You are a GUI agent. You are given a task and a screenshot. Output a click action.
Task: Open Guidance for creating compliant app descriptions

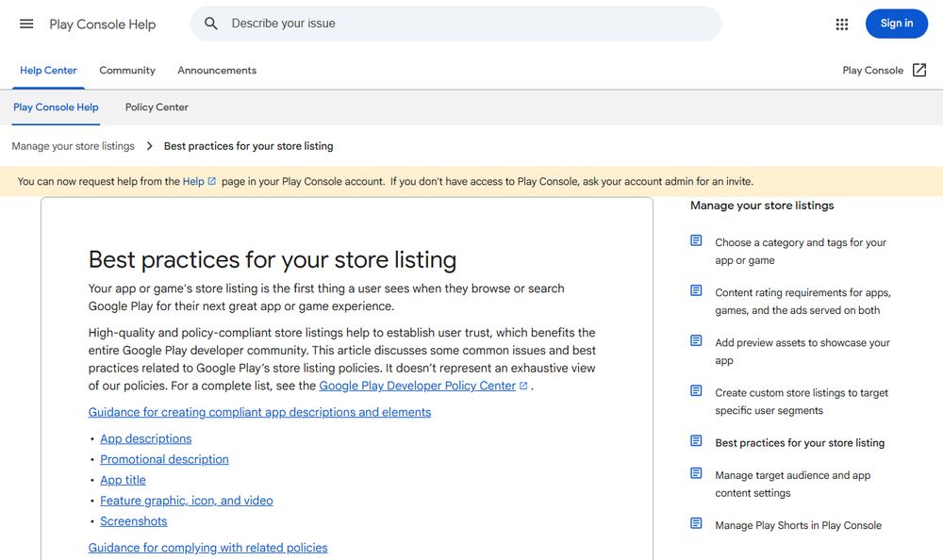(260, 412)
